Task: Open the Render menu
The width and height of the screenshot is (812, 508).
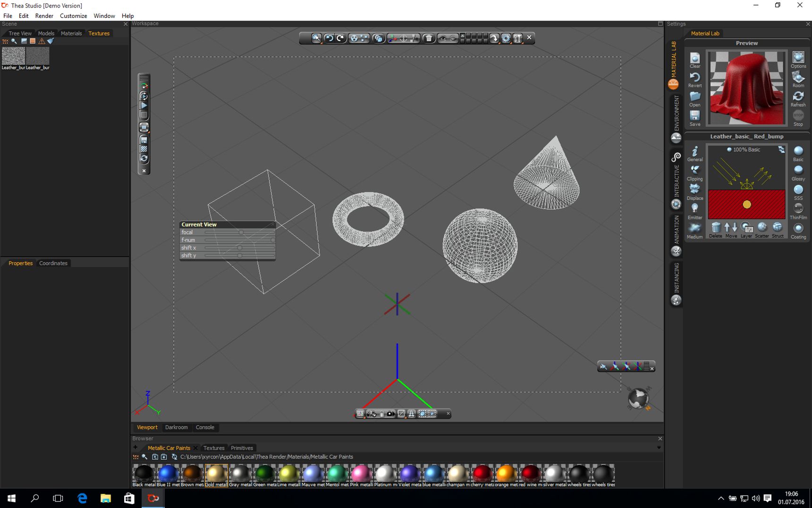Action: tap(44, 16)
